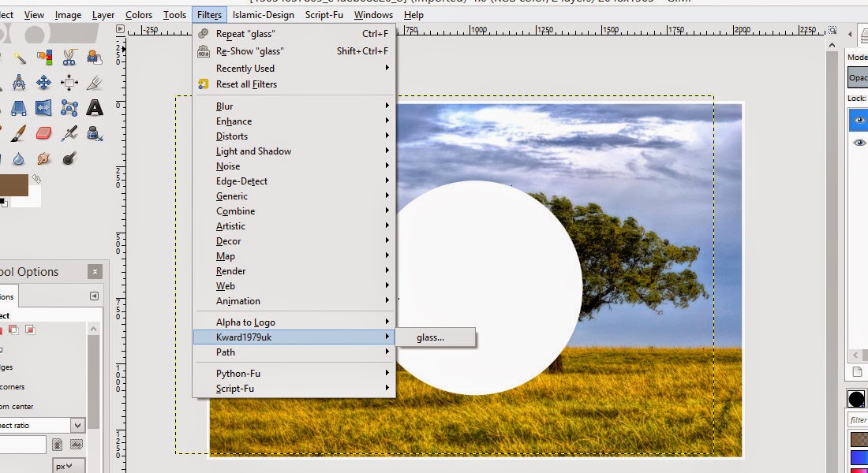Select the Paintbrush tool
The width and height of the screenshot is (868, 473).
[18, 133]
